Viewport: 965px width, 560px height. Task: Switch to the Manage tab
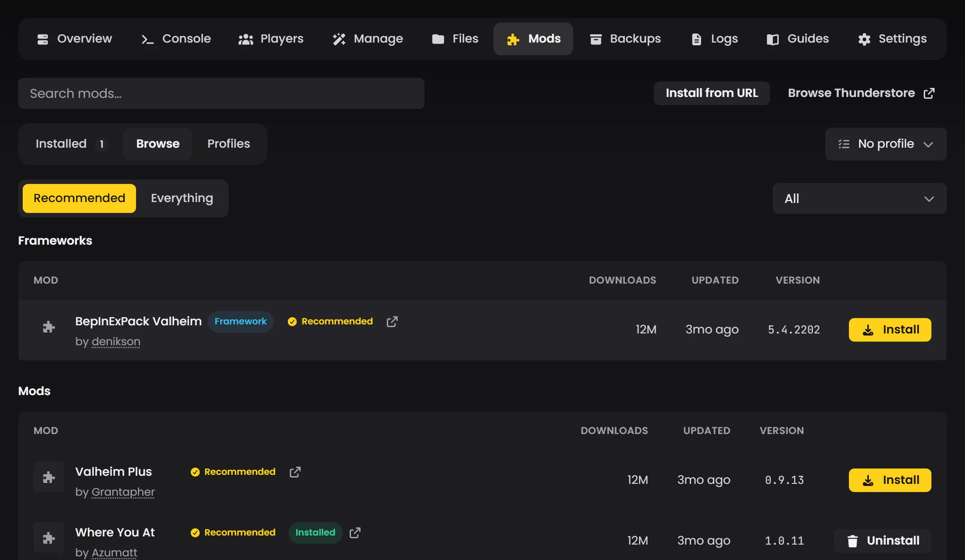point(367,39)
